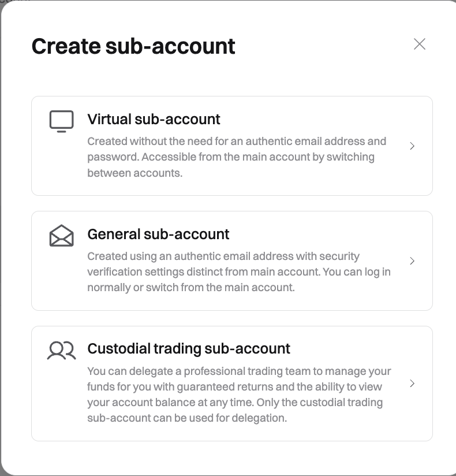Close the Create sub-account dialog
This screenshot has width=456, height=476.
pyautogui.click(x=420, y=44)
